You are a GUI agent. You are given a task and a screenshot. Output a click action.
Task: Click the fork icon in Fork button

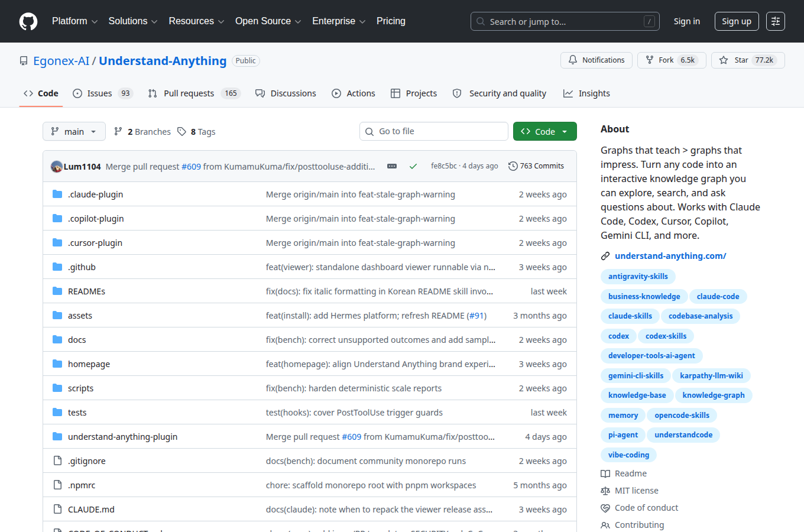pyautogui.click(x=650, y=60)
